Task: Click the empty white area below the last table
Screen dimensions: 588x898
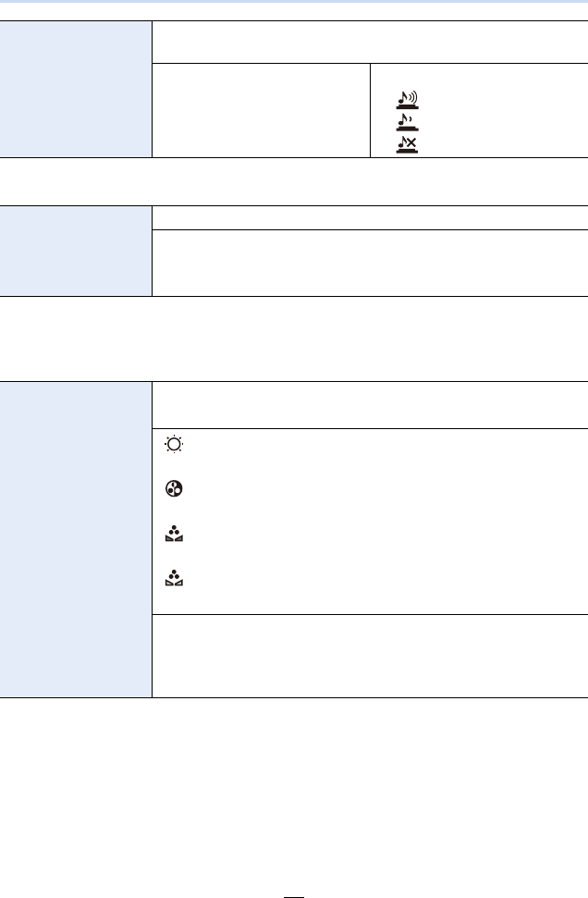Action: (x=294, y=786)
